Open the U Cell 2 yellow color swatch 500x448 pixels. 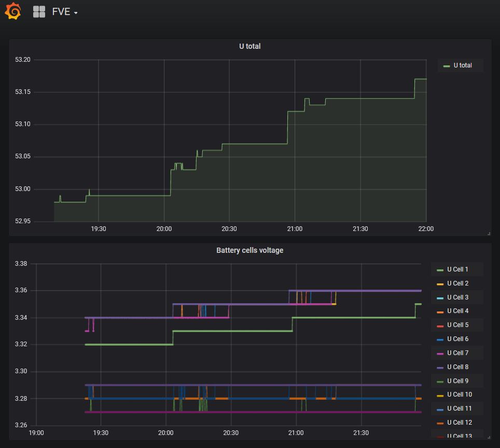tap(440, 284)
